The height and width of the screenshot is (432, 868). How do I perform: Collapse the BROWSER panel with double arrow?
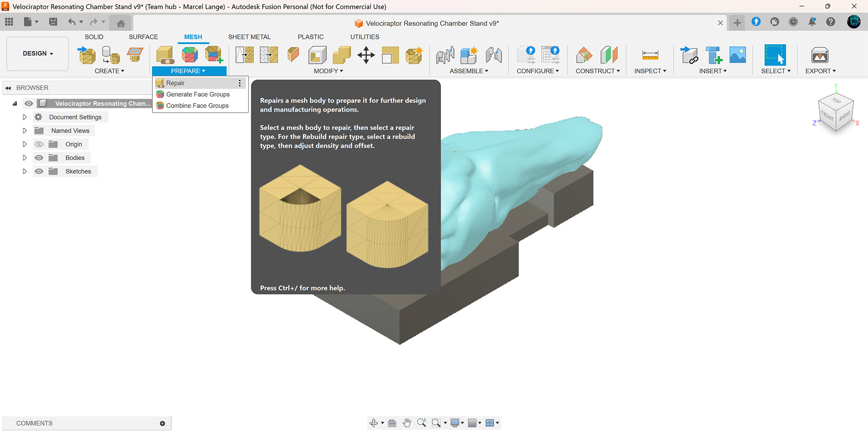pos(8,88)
